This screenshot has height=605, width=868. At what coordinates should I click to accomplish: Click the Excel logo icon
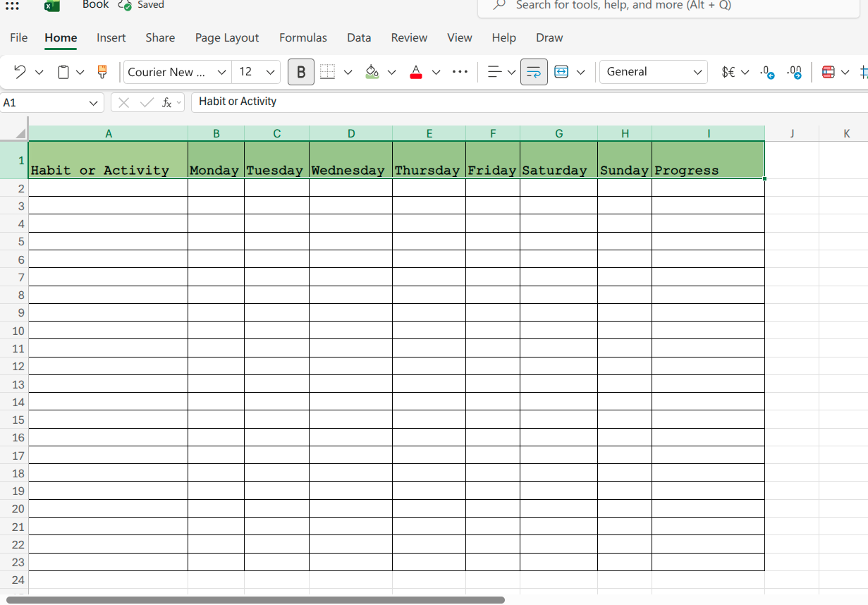pos(51,6)
